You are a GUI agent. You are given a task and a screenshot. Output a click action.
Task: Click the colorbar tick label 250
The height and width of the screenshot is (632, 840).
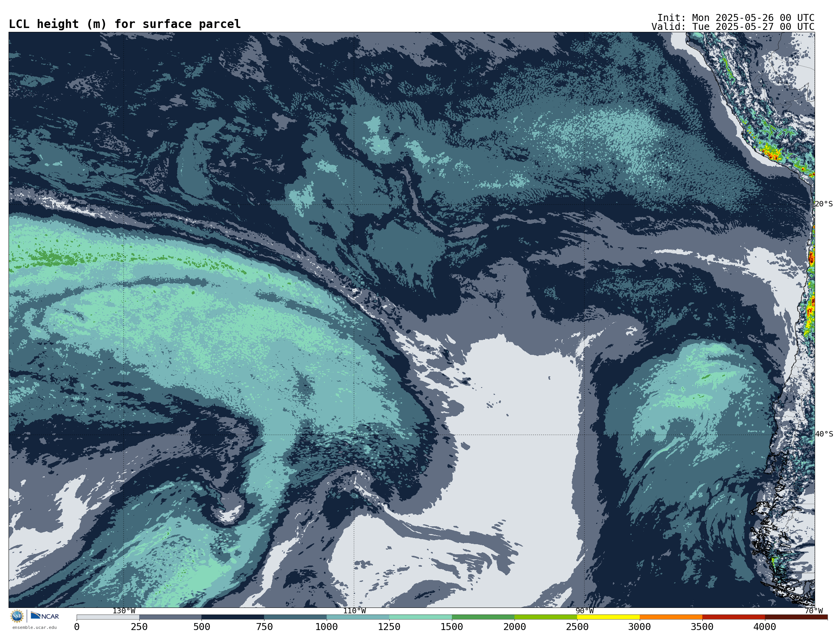click(x=139, y=627)
